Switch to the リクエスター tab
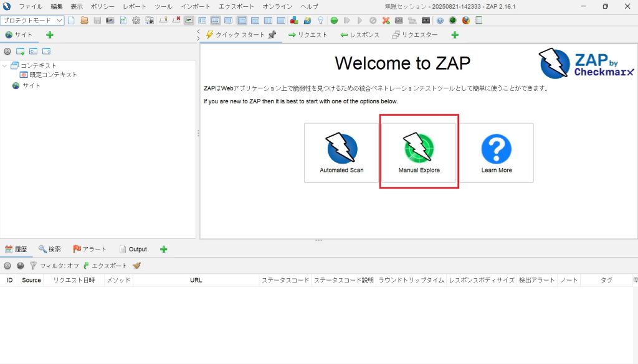 [x=415, y=35]
